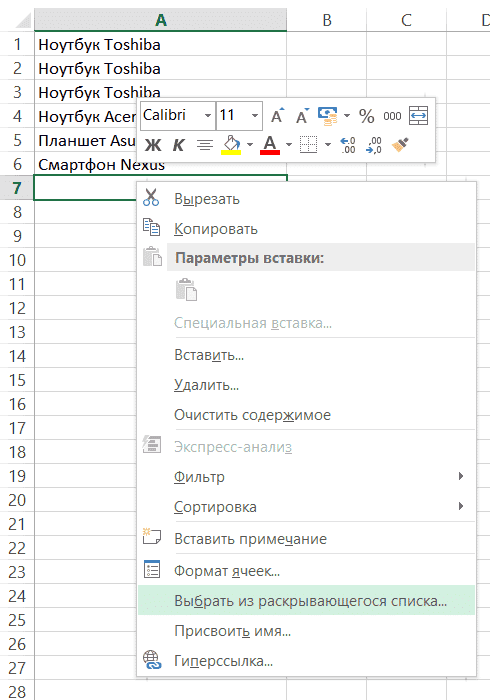Apply accounting number format icon
Screen dimensions: 490x700
(328, 116)
